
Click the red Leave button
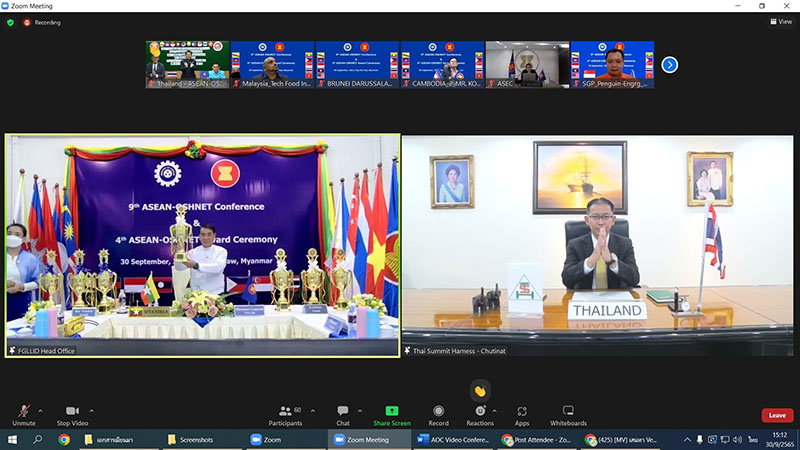pyautogui.click(x=777, y=415)
